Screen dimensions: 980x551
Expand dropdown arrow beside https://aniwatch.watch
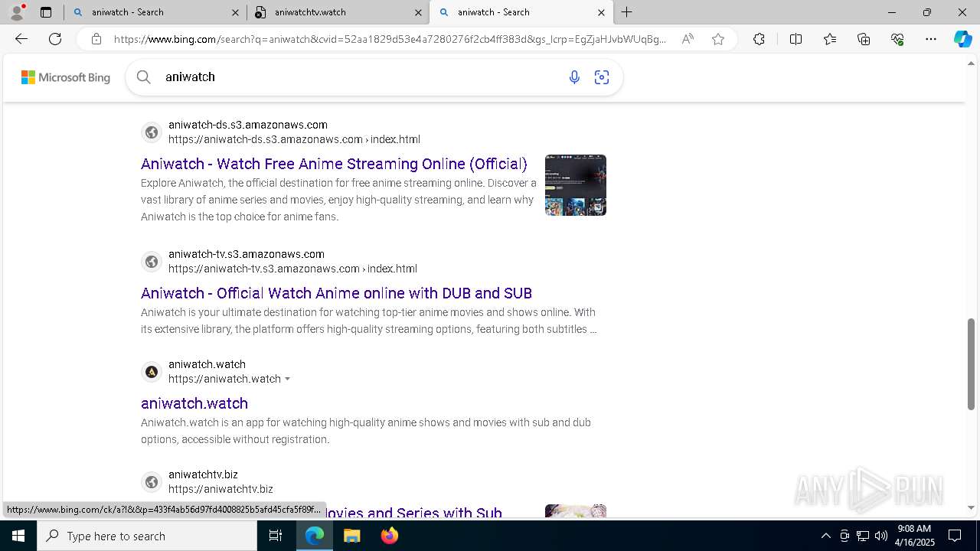288,380
